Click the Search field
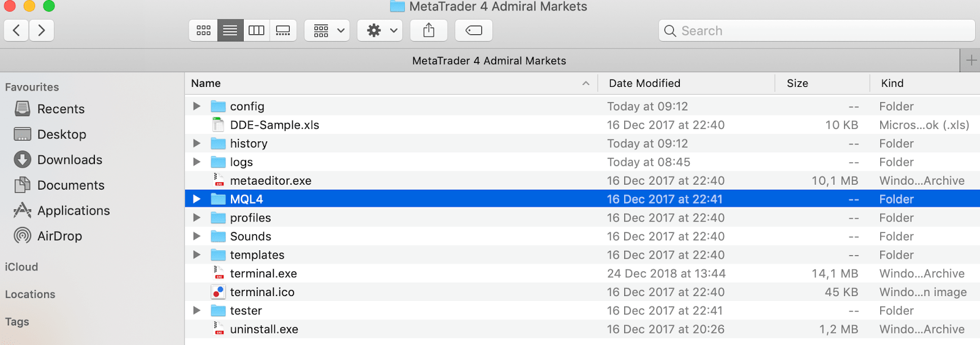The width and height of the screenshot is (980, 345). [816, 31]
